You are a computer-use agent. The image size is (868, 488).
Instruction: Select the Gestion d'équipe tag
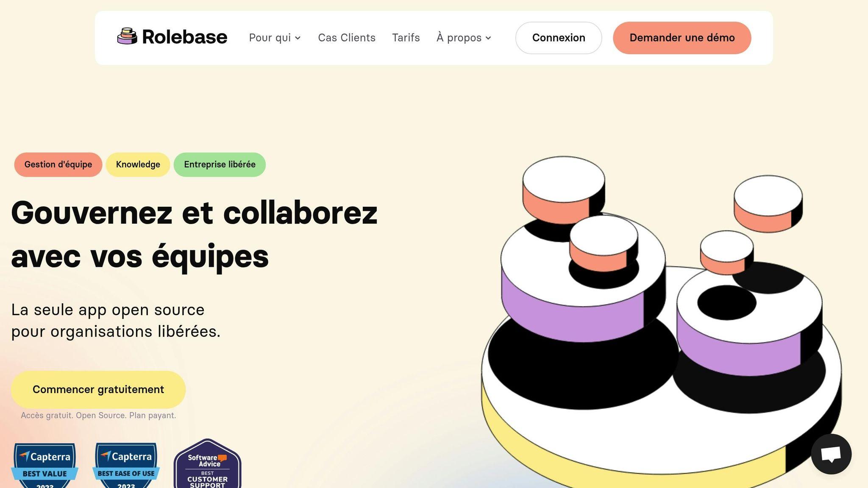coord(58,164)
